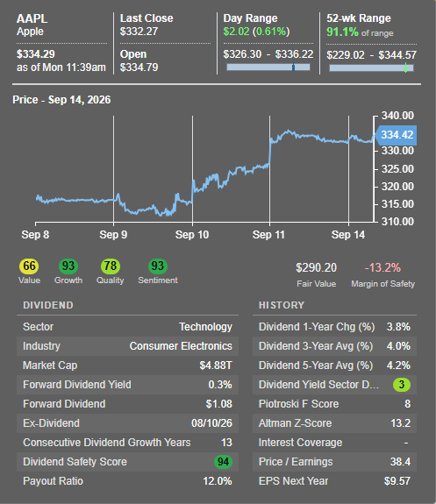Click the $336.22 day high value
Screen dimensions: 436x504
[x=295, y=54]
